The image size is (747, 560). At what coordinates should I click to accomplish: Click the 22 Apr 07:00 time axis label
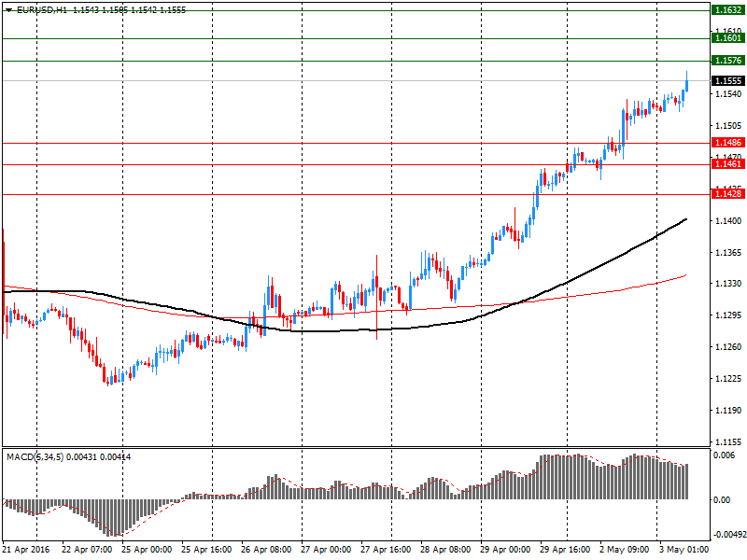tap(87, 550)
